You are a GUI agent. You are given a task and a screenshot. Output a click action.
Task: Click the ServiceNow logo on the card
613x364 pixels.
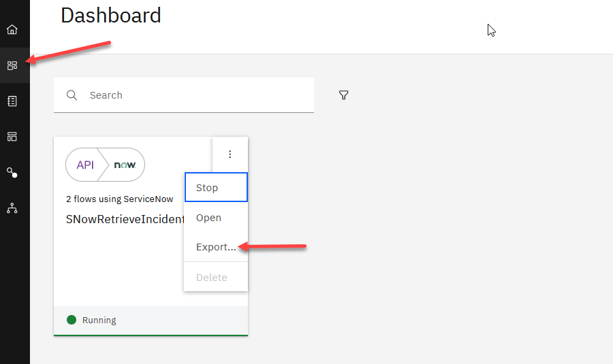tap(125, 165)
